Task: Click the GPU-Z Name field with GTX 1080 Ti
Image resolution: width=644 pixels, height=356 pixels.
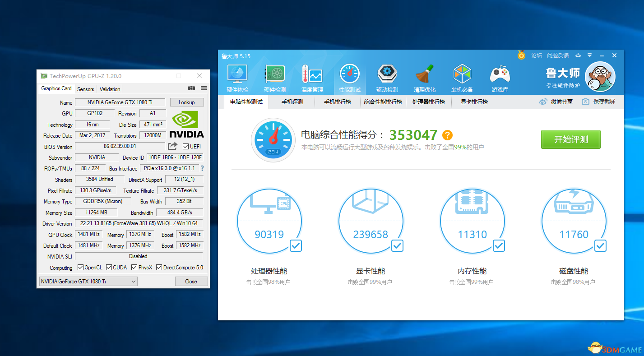Action: 120,102
